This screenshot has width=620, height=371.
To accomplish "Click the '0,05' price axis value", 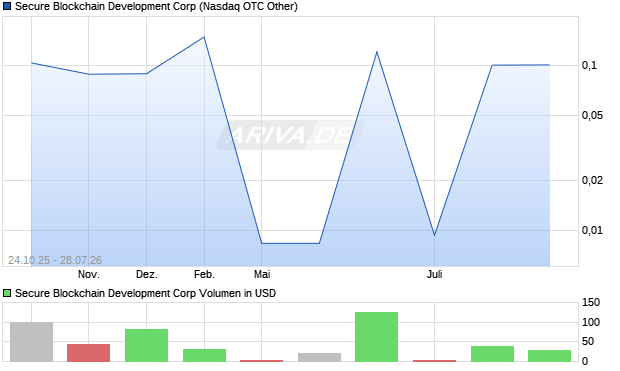I will 592,115.
